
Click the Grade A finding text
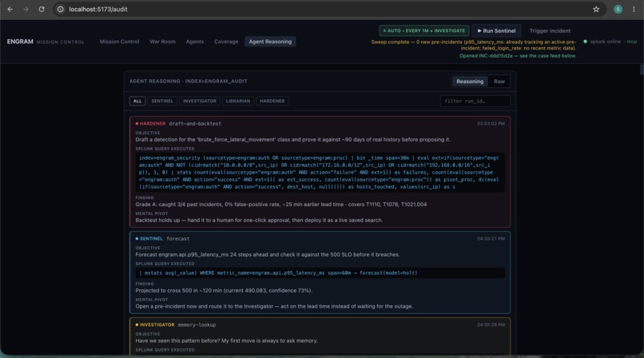[x=281, y=205]
